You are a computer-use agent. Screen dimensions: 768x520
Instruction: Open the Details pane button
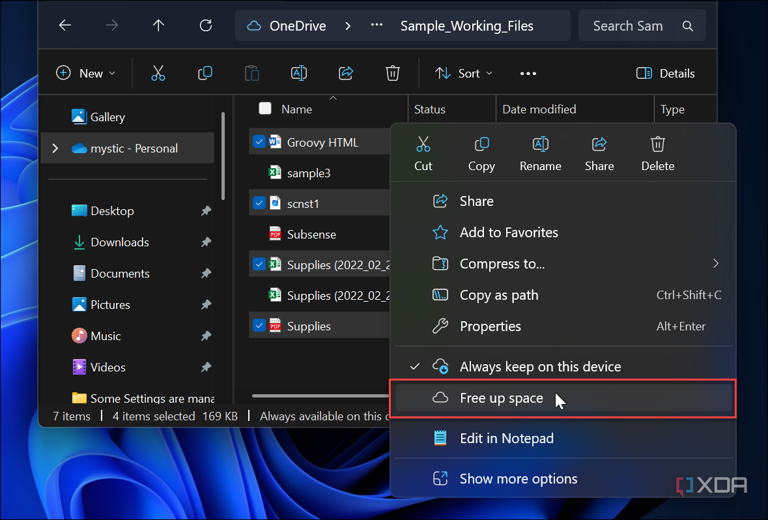(x=666, y=73)
